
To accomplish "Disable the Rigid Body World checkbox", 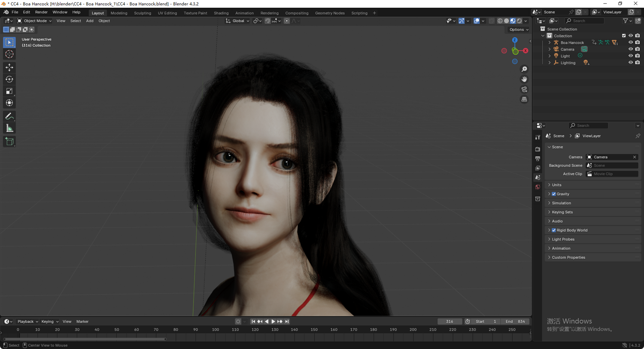I will click(x=554, y=231).
